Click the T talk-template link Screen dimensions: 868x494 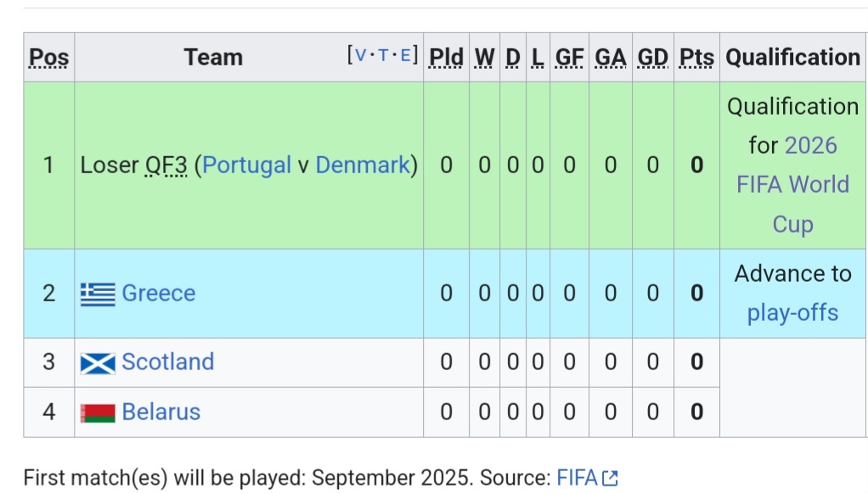pyautogui.click(x=382, y=55)
